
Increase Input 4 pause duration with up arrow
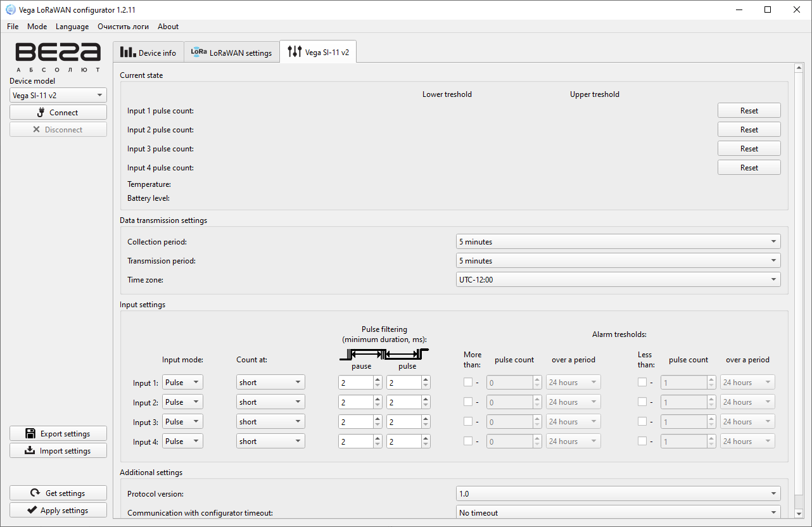pyautogui.click(x=377, y=438)
